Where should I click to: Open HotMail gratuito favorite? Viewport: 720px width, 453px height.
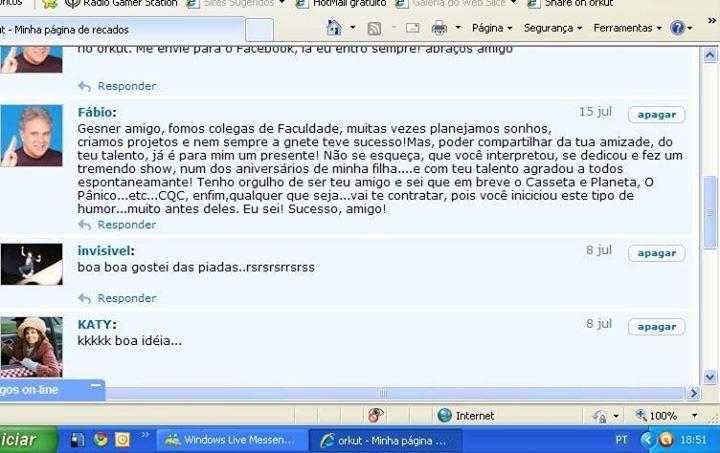[x=341, y=4]
